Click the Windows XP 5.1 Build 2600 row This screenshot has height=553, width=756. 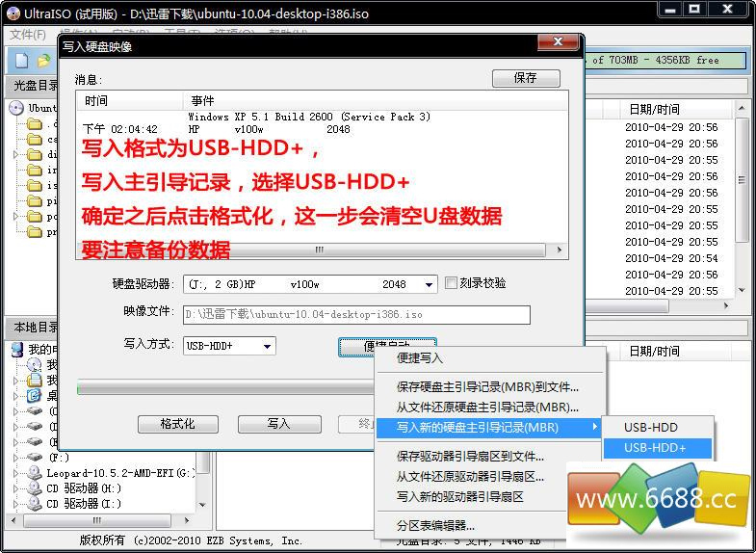tap(309, 117)
